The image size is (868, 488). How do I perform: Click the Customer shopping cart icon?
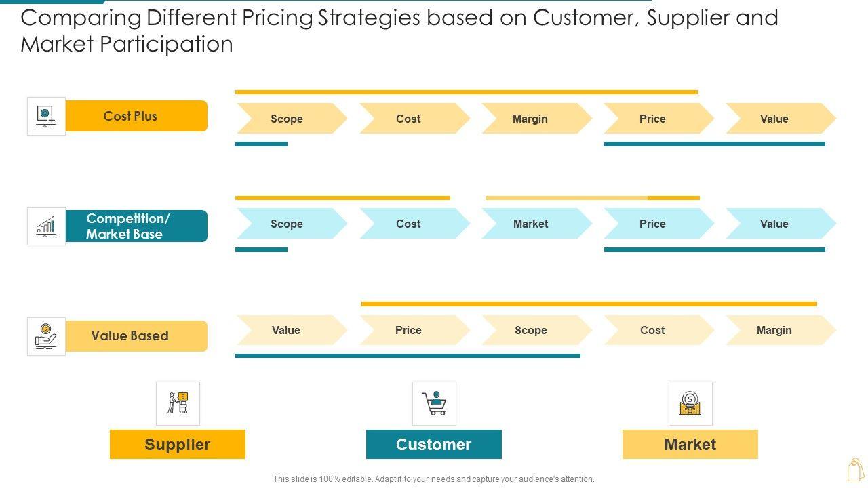434,403
